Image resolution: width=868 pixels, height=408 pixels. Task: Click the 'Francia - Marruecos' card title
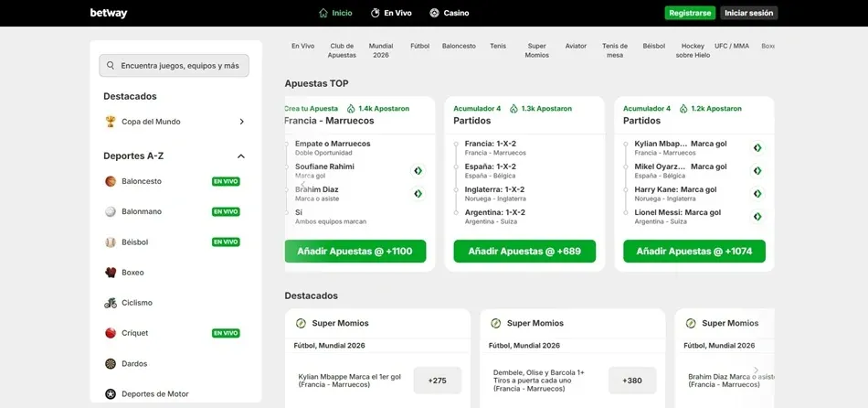pyautogui.click(x=329, y=120)
